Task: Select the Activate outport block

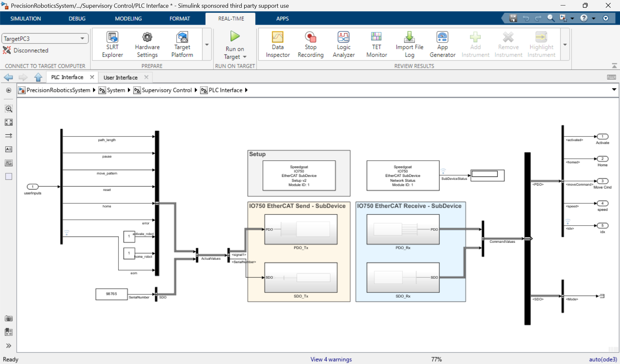Action: (603, 136)
